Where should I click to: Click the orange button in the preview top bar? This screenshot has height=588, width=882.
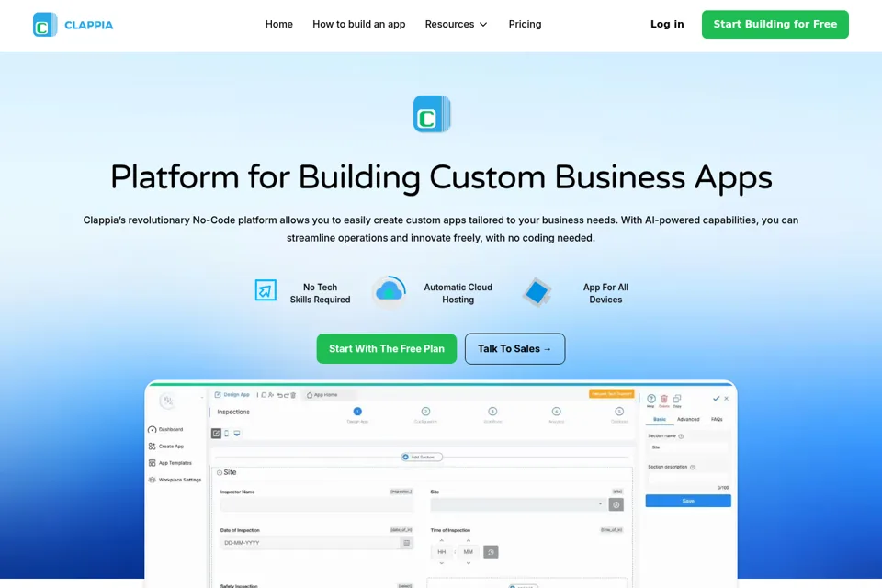612,394
